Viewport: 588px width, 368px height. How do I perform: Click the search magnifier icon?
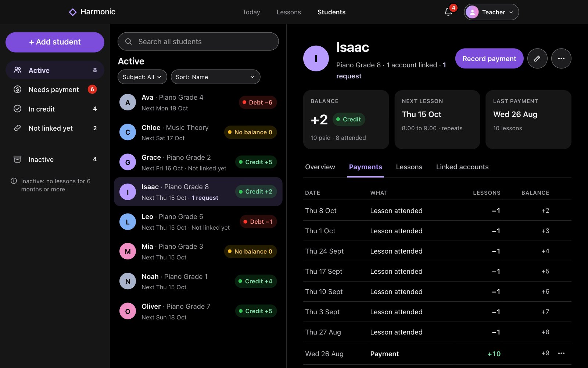click(128, 42)
